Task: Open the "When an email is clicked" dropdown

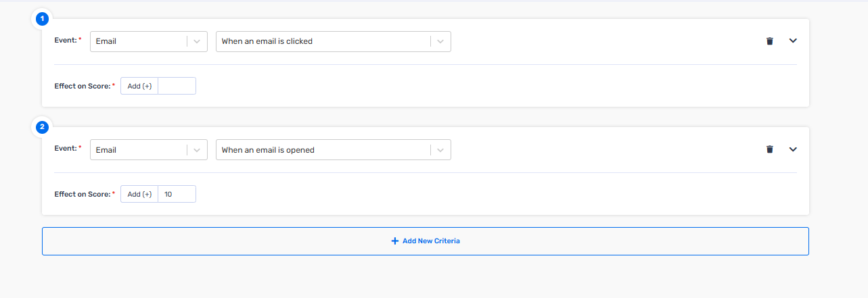Action: tap(334, 41)
